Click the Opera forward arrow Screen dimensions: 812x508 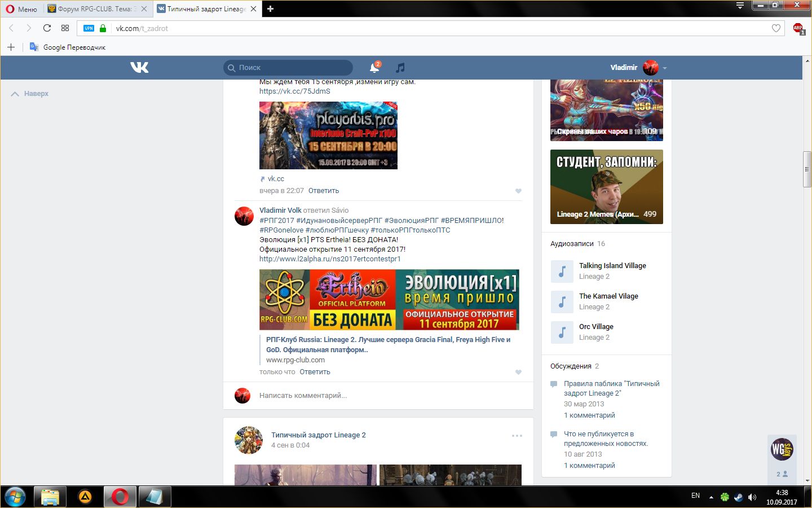point(29,28)
